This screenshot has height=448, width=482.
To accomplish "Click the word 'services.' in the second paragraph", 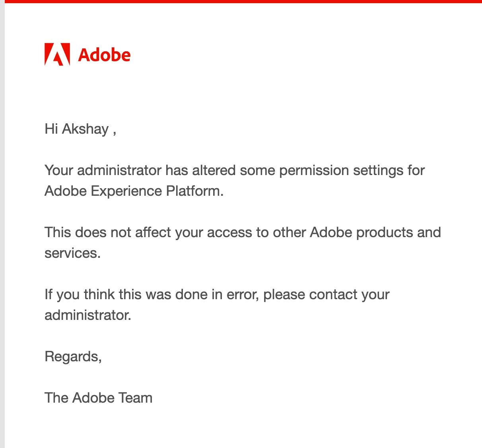I will pyautogui.click(x=72, y=253).
